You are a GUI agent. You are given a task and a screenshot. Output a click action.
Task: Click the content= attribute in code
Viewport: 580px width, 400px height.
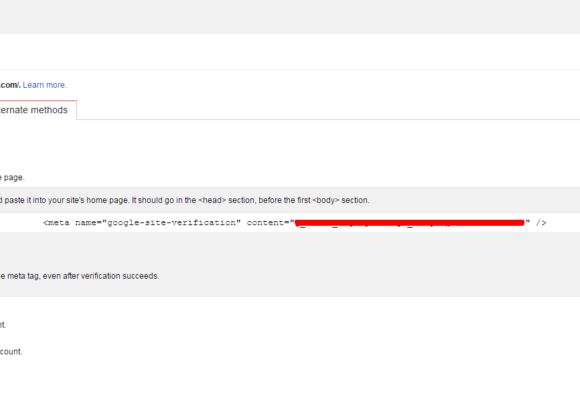click(x=270, y=223)
